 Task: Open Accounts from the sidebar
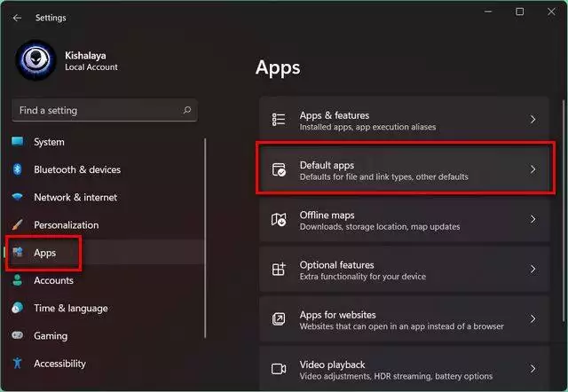point(52,280)
